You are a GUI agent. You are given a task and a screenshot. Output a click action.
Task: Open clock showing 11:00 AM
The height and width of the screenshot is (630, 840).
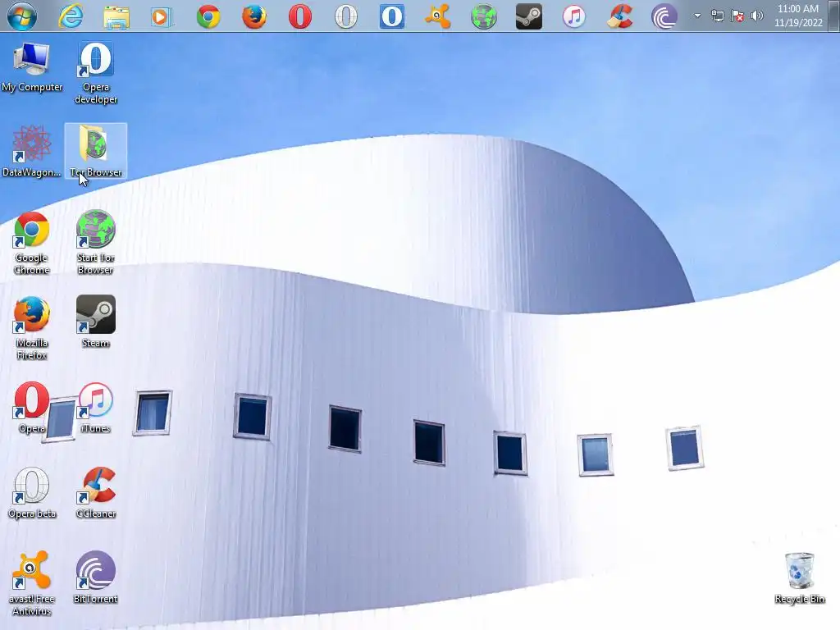(x=798, y=16)
